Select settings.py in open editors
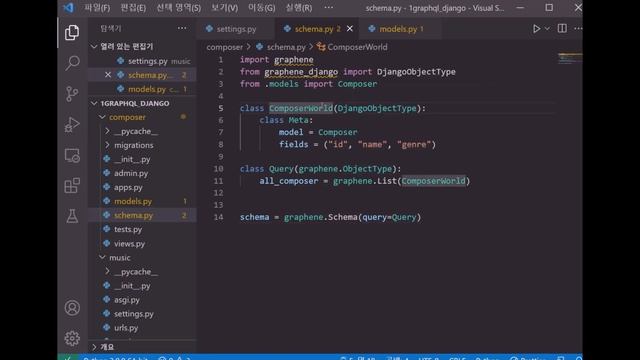 142,61
